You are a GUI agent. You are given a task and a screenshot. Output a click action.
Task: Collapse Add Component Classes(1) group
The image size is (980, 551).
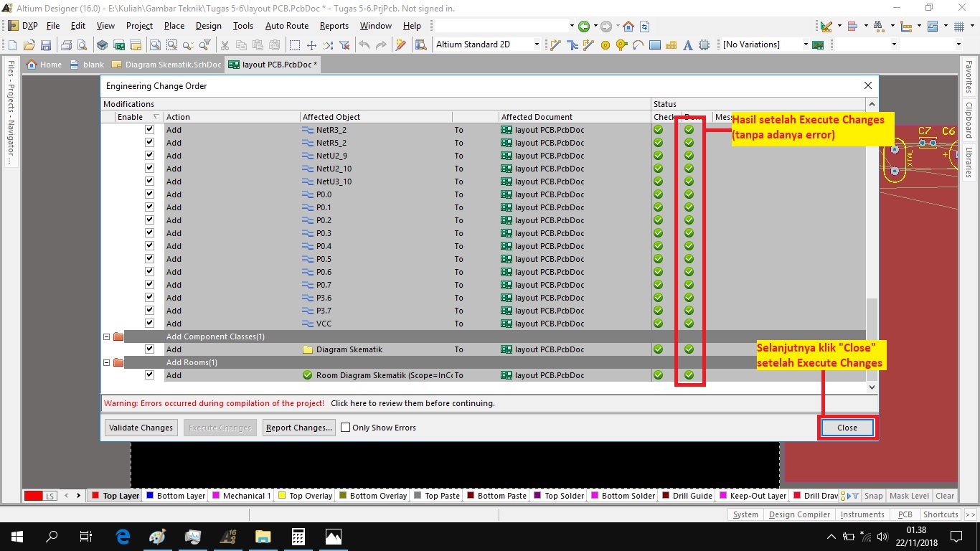click(107, 336)
